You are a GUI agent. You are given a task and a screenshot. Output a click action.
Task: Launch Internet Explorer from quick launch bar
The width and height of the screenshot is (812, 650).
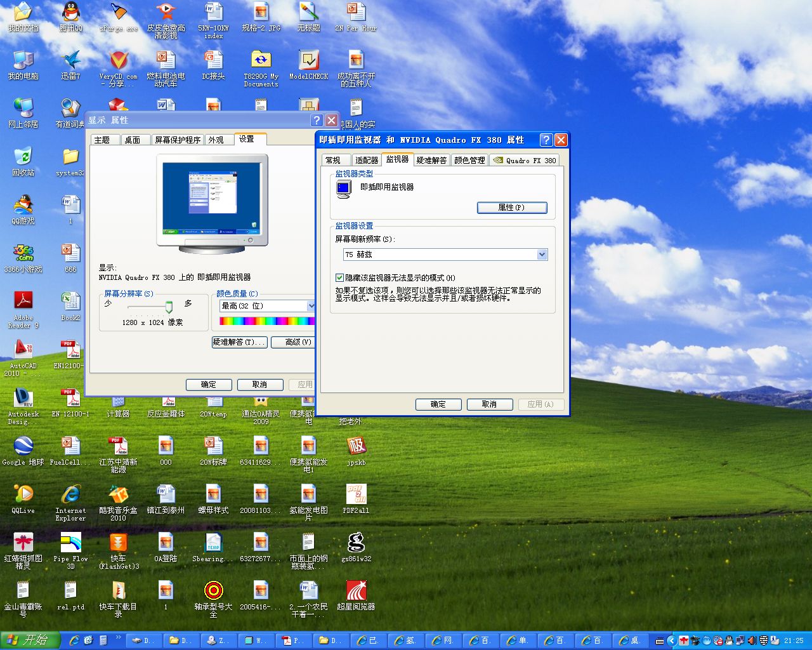point(74,640)
